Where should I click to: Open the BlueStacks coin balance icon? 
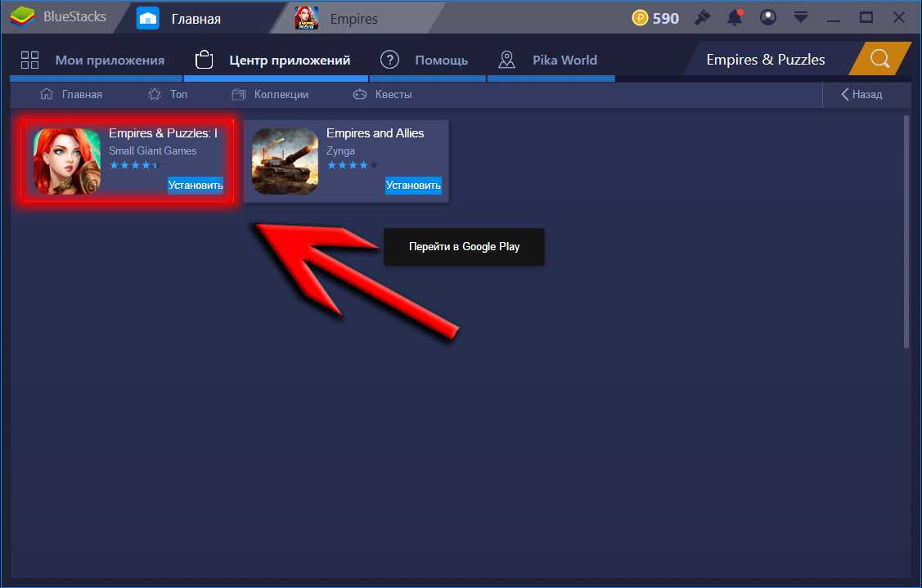tap(640, 17)
